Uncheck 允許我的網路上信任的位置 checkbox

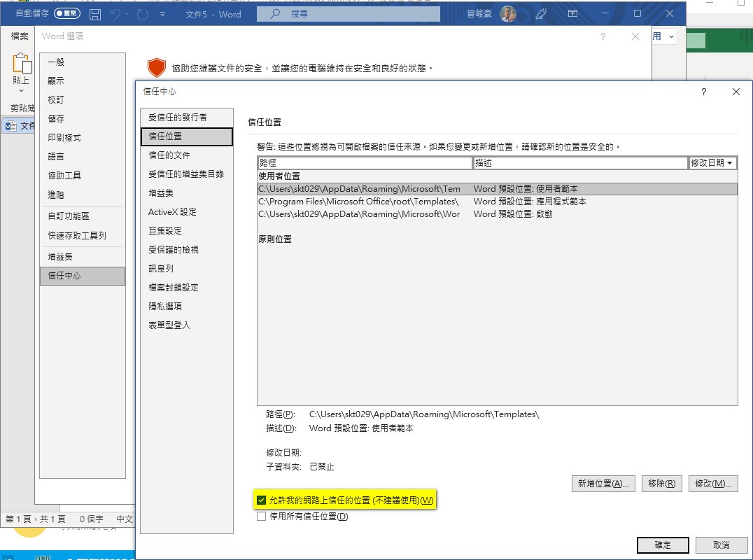(x=261, y=500)
